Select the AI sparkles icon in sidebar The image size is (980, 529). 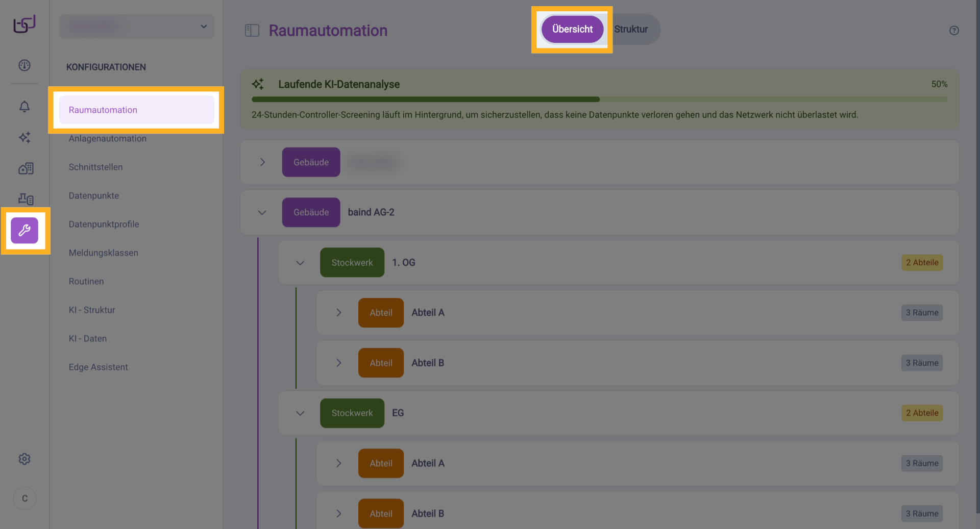24,137
